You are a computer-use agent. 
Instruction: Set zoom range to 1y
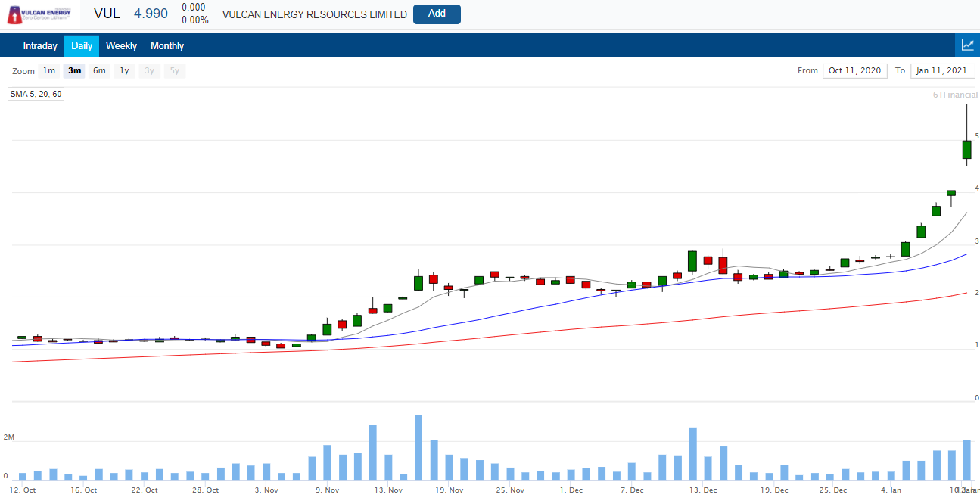pos(124,70)
